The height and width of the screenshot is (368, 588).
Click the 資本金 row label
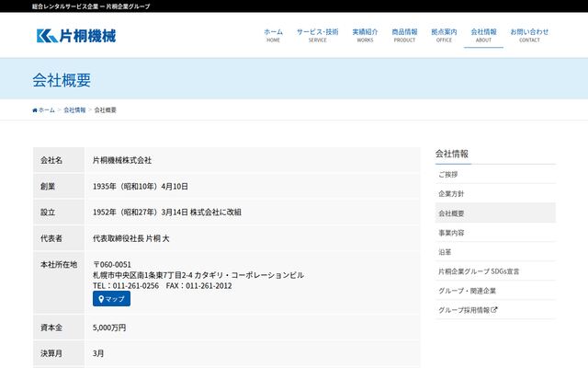[51, 328]
